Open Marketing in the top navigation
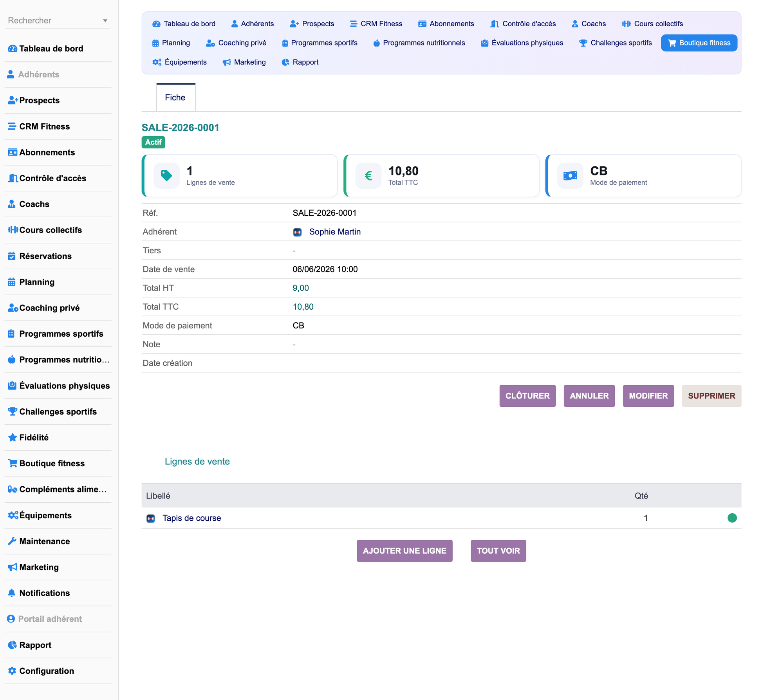 244,62
